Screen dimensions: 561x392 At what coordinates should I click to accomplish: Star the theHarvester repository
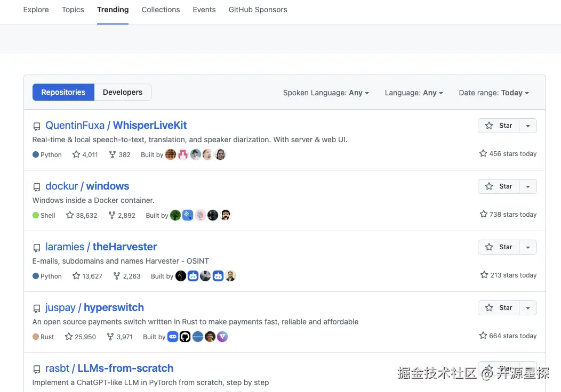click(x=499, y=247)
